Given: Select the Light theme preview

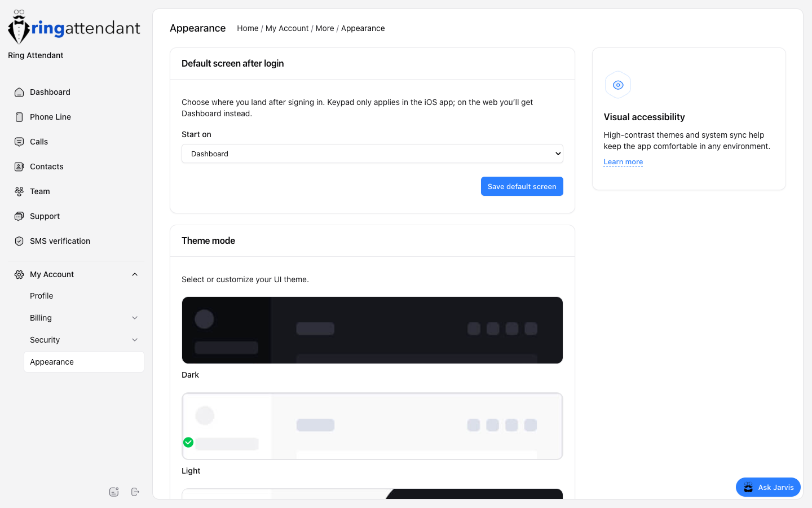Looking at the screenshot, I should coord(372,426).
